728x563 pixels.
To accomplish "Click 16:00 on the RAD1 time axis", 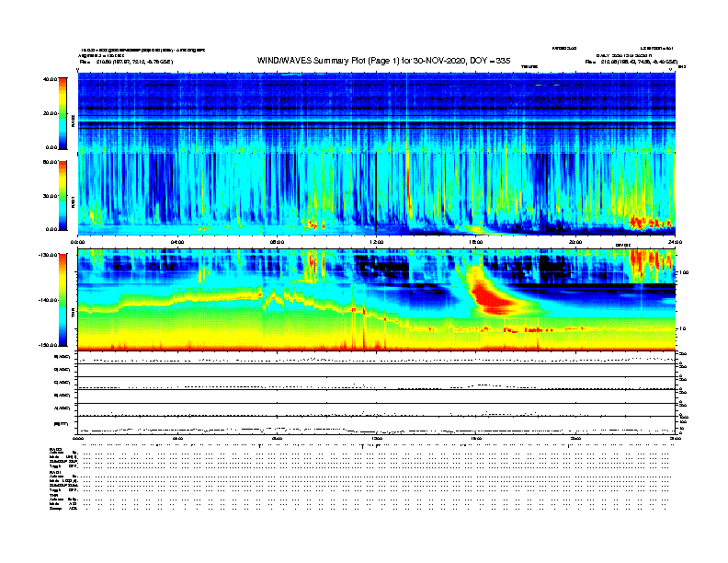I will [476, 242].
